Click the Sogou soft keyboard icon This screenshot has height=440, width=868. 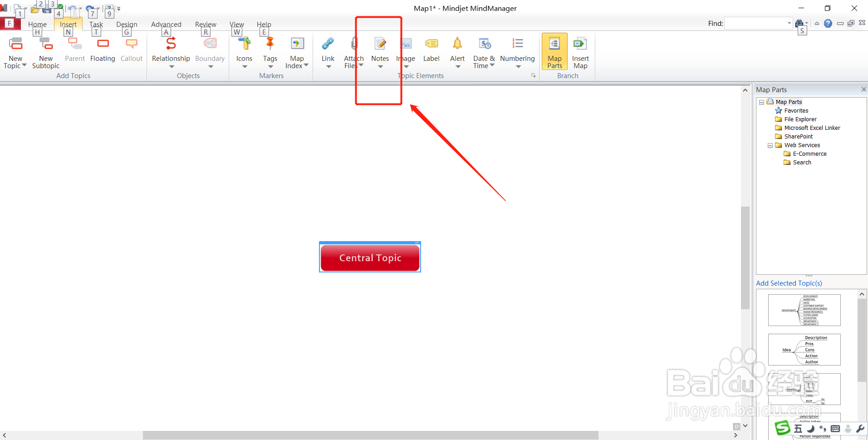click(835, 428)
